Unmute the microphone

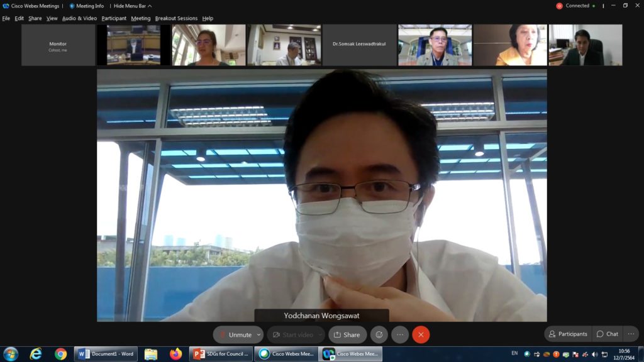pyautogui.click(x=234, y=335)
